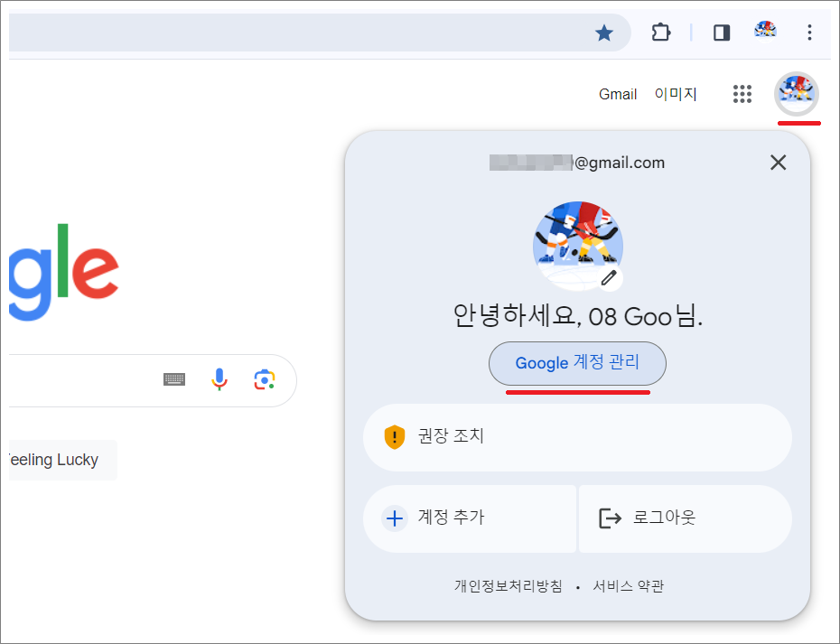Click the sign-out arrow icon beside 로그아웃
The height and width of the screenshot is (644, 840).
coord(610,518)
